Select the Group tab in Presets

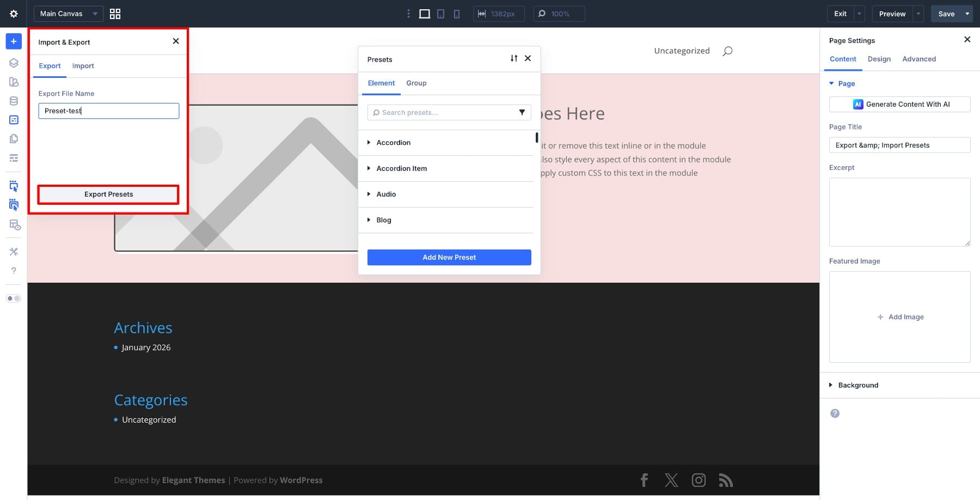pos(416,83)
